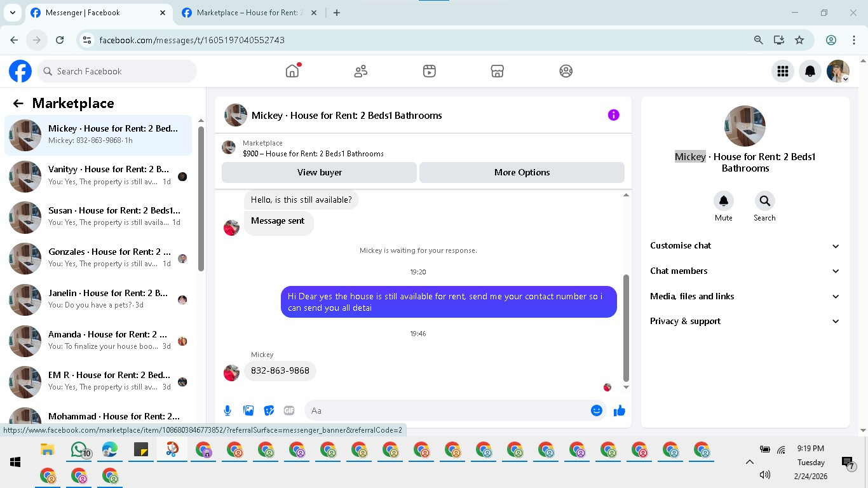The image size is (868, 488).
Task: Click the browser address bar URL
Action: (192, 40)
